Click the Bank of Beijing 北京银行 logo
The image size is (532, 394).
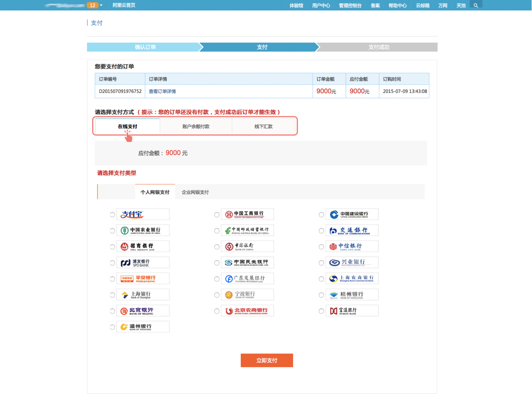(x=143, y=311)
